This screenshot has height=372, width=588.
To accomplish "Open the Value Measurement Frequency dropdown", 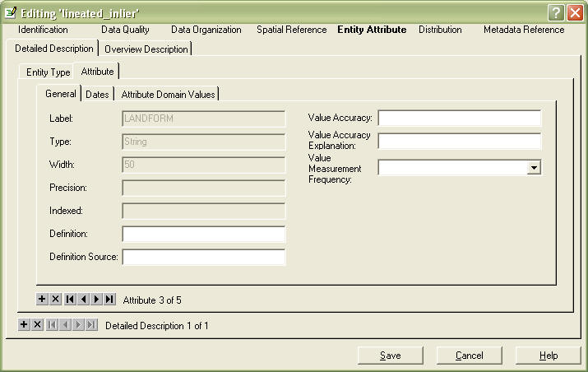I will [534, 168].
